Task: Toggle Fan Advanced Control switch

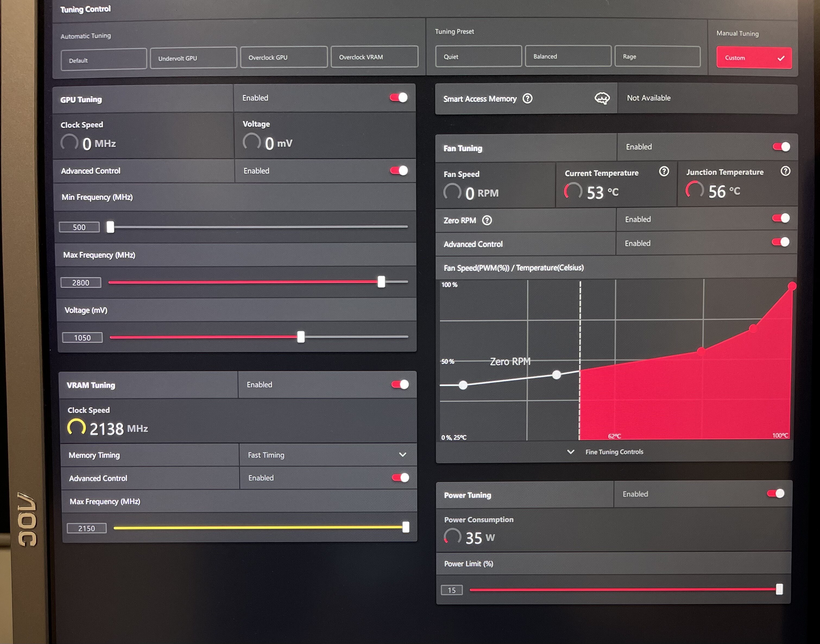Action: click(x=780, y=242)
